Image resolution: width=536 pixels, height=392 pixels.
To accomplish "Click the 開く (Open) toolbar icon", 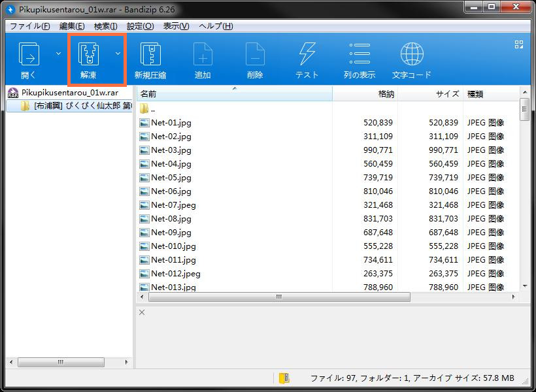I will pos(29,54).
